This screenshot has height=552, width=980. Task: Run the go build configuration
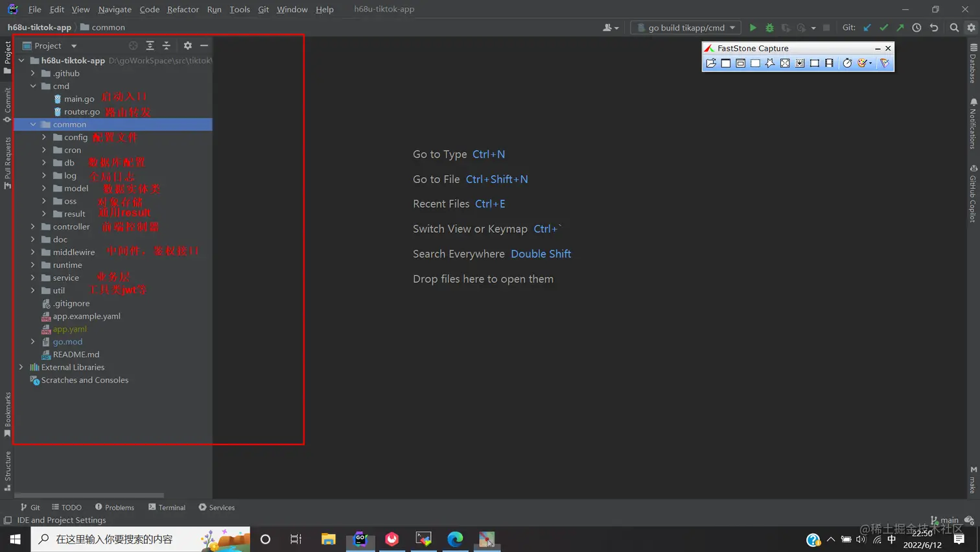tap(752, 28)
